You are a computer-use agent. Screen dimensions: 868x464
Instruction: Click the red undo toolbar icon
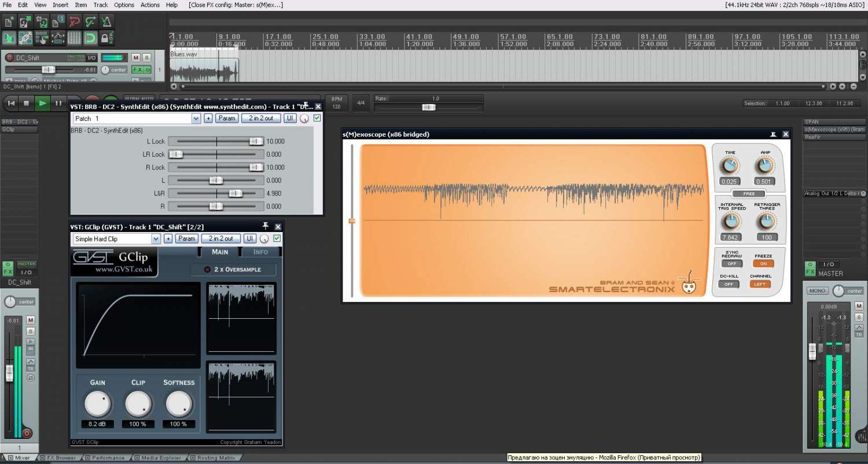pos(74,23)
